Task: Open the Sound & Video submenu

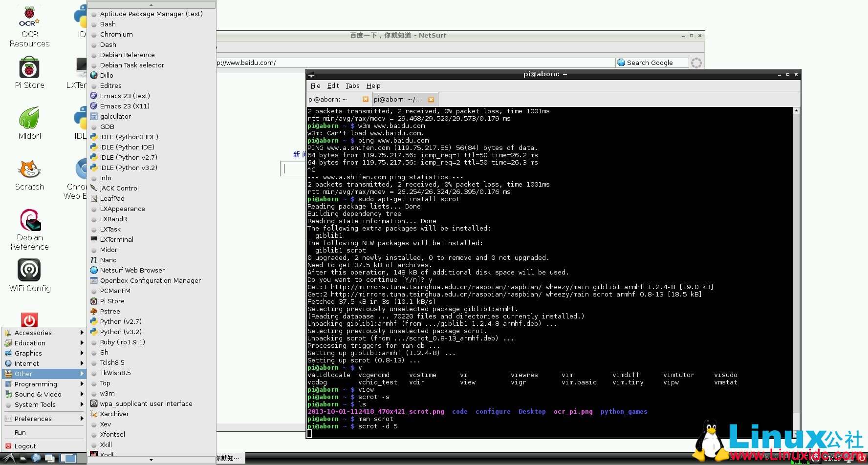Action: coord(44,394)
